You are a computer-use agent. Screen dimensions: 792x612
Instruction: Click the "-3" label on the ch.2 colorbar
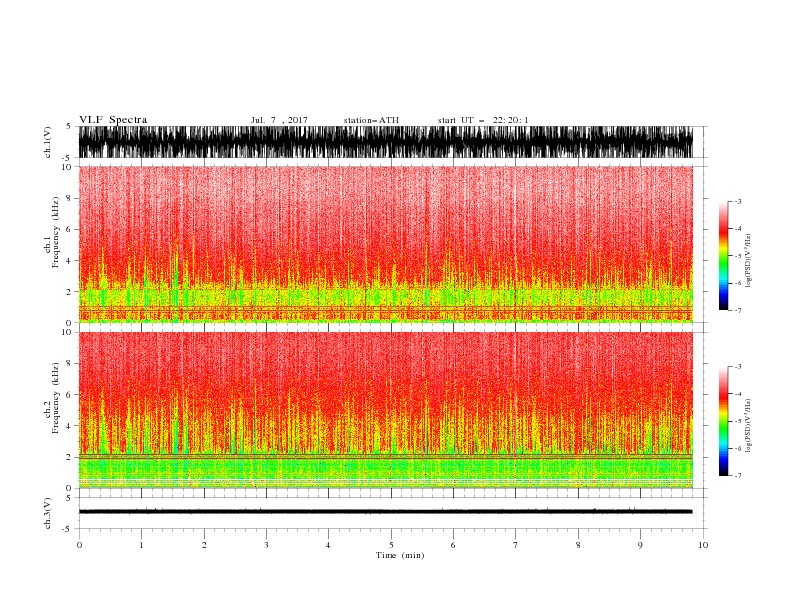pos(737,367)
